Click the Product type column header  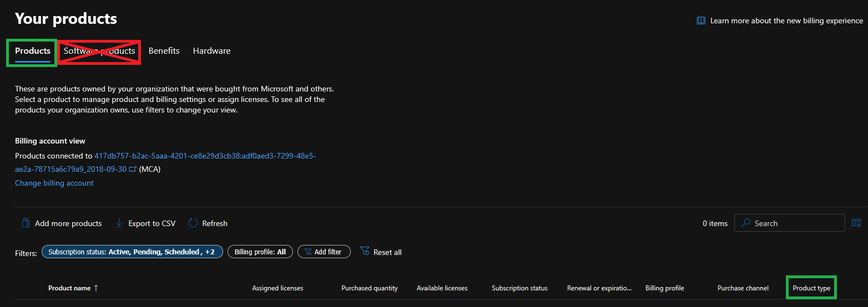click(x=811, y=288)
